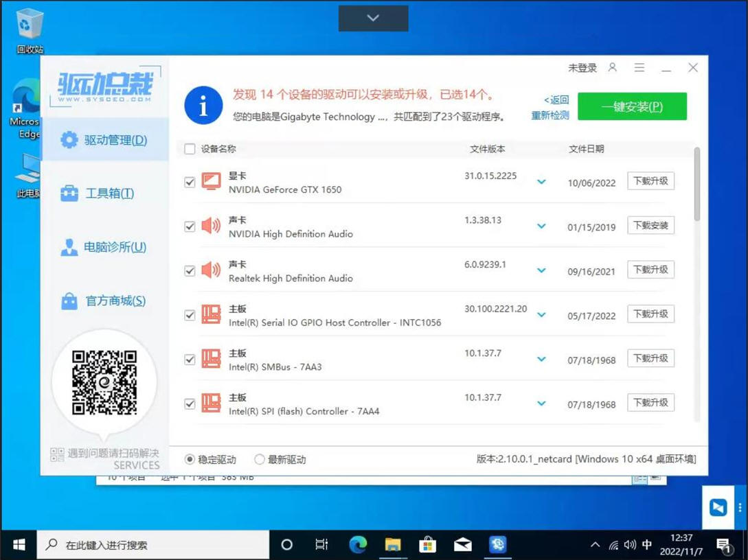This screenshot has height=560, width=748.
Task: Uncheck the NVIDIA GeForce GTX 1650 checkbox
Action: (x=190, y=182)
